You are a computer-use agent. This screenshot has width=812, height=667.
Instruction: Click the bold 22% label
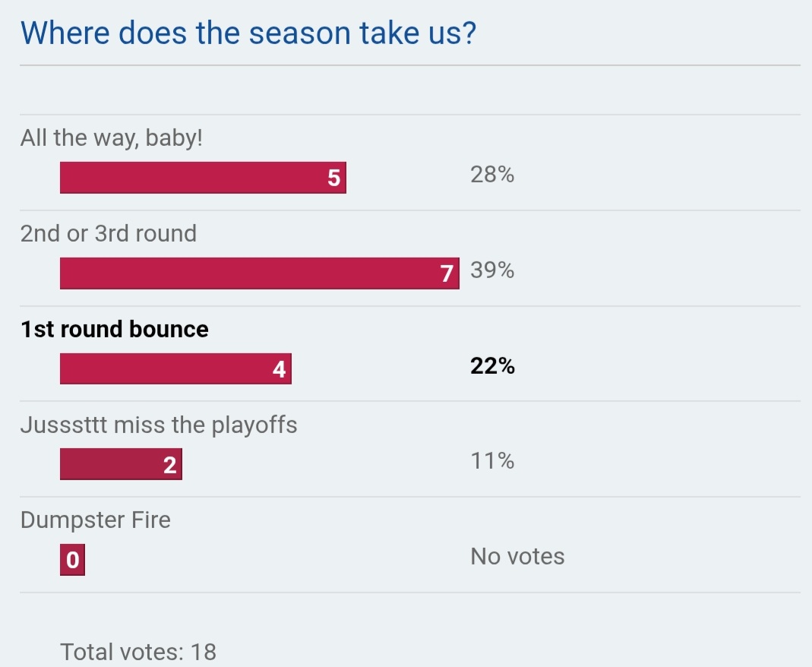492,366
